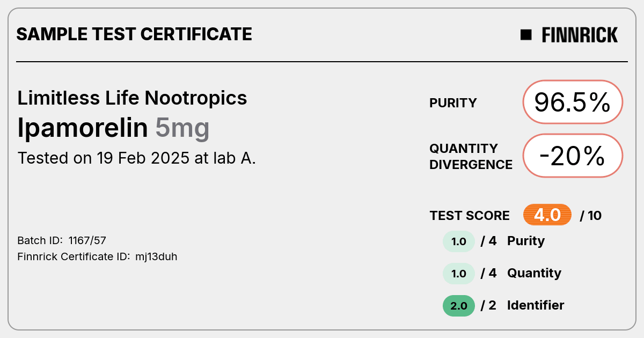Click the Limitless Life Nootropics vendor name
Viewport: 644px width, 338px height.
pos(132,98)
